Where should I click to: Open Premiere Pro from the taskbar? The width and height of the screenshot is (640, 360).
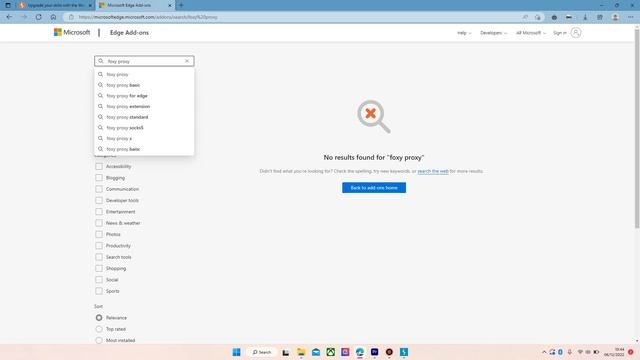coord(374,352)
